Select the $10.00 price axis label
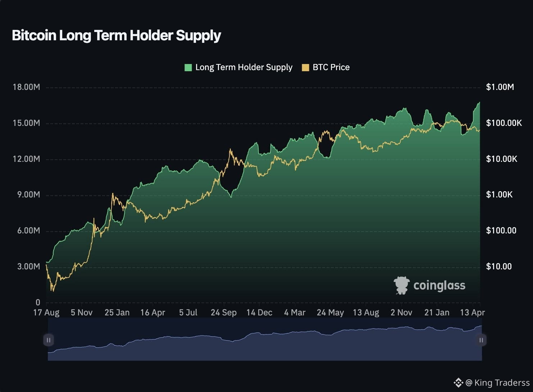533x392 pixels. tap(499, 266)
